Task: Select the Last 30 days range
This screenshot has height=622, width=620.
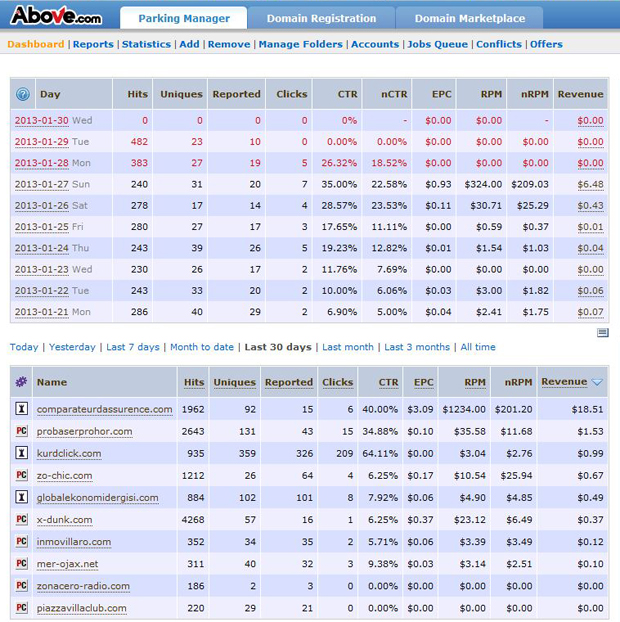Action: [278, 347]
